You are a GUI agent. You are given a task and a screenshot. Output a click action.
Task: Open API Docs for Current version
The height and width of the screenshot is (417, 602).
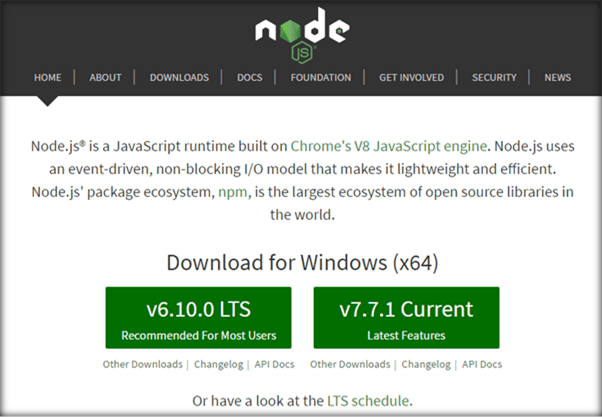coord(482,365)
